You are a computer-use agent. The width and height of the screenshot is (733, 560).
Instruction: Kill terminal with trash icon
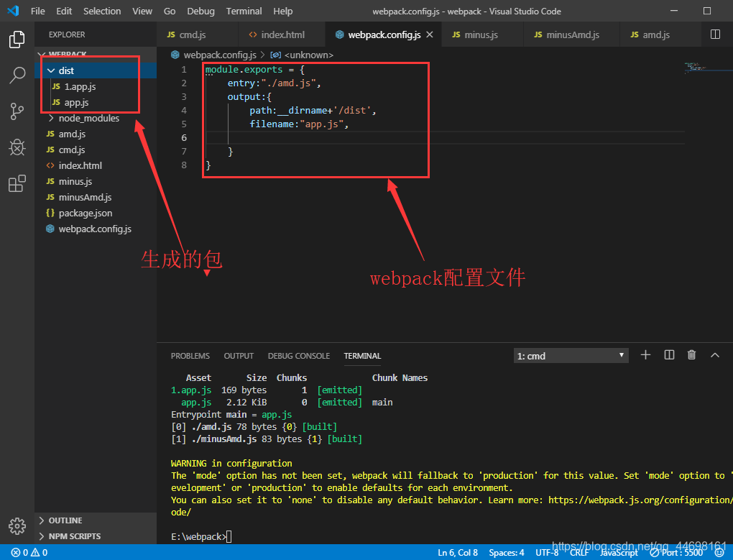pyautogui.click(x=691, y=355)
